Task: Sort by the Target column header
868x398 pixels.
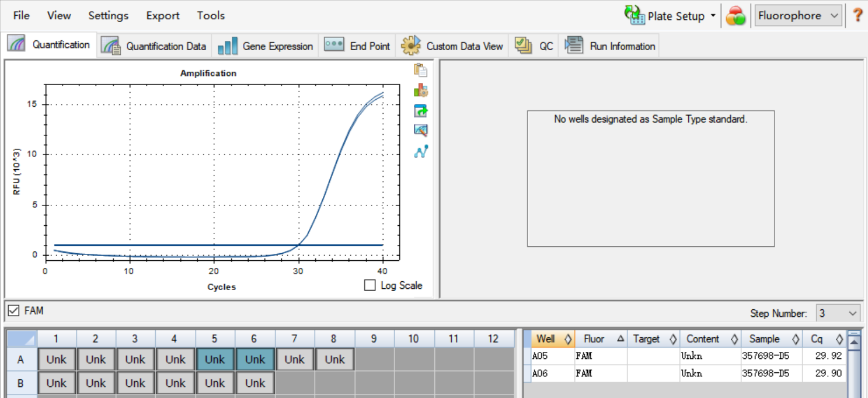Action: coord(653,339)
